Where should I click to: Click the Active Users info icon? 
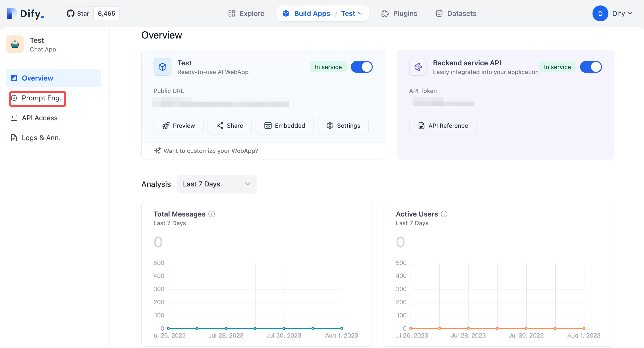(x=444, y=214)
